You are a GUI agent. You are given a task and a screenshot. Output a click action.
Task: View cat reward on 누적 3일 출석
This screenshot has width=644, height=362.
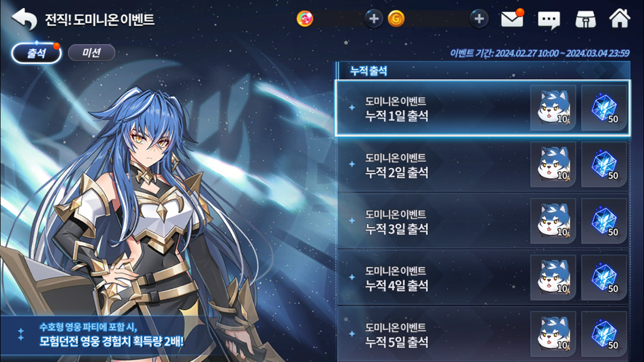tap(553, 221)
